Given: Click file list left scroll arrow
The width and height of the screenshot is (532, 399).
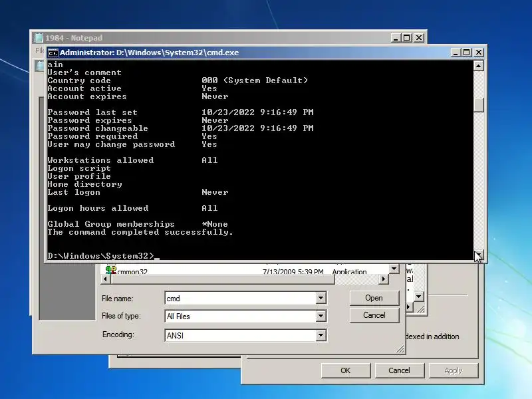Looking at the screenshot, I should pyautogui.click(x=105, y=279).
